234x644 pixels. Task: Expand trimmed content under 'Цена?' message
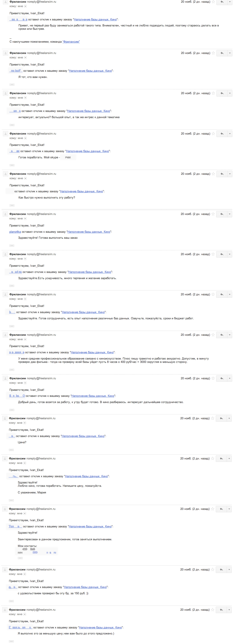11,450
